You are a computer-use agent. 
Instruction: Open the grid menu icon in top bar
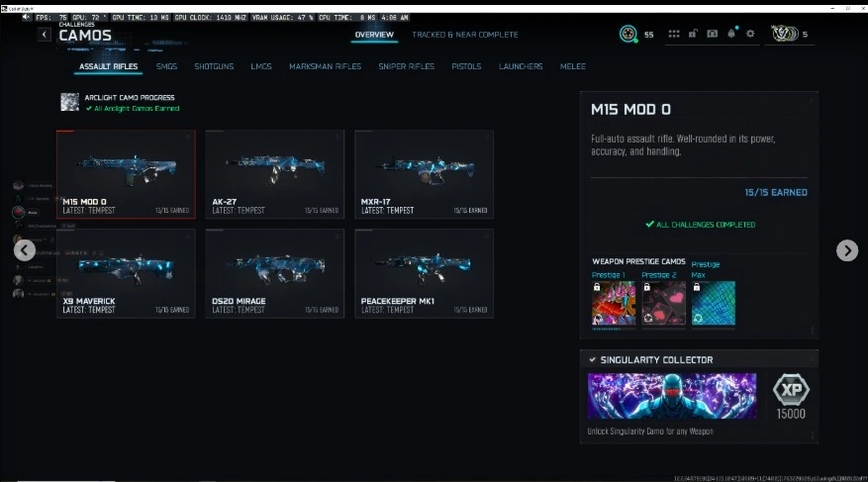pos(674,34)
